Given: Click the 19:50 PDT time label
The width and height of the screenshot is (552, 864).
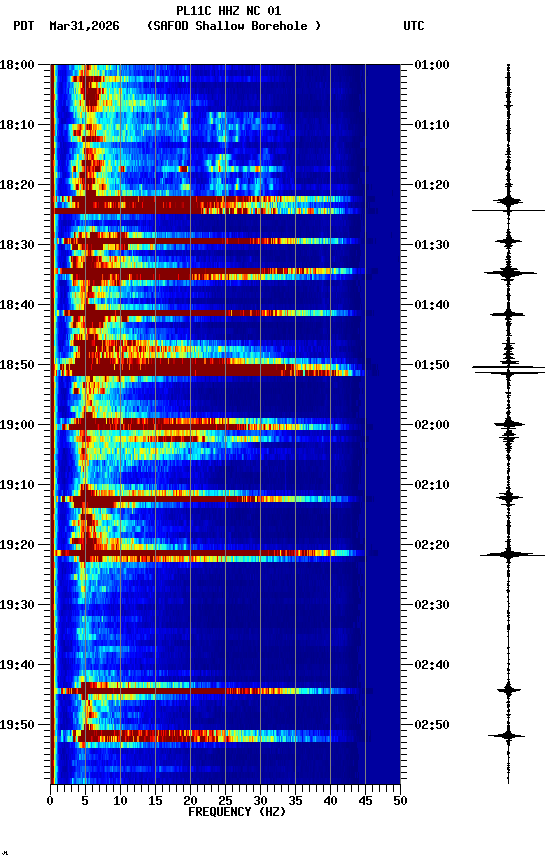Looking at the screenshot, I should (17, 725).
